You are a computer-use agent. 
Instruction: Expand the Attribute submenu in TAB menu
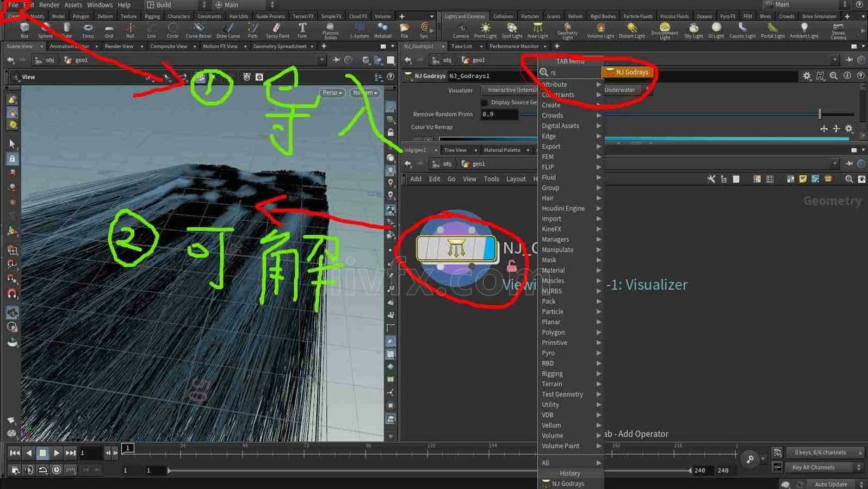(x=571, y=85)
